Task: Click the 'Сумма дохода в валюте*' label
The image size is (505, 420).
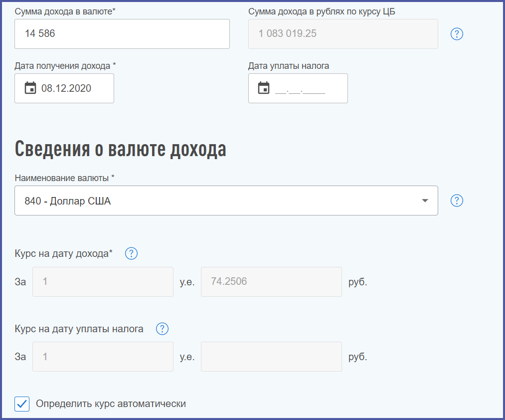Action: tap(65, 11)
